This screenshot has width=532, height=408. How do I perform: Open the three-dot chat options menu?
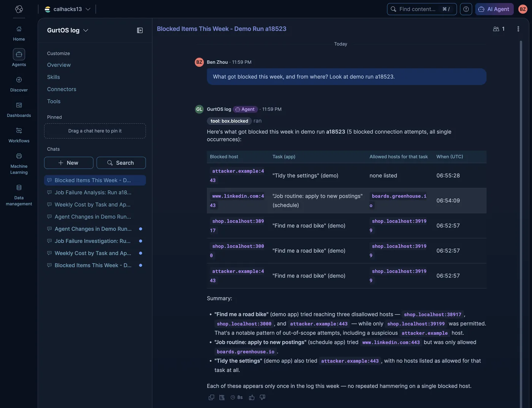pyautogui.click(x=518, y=29)
